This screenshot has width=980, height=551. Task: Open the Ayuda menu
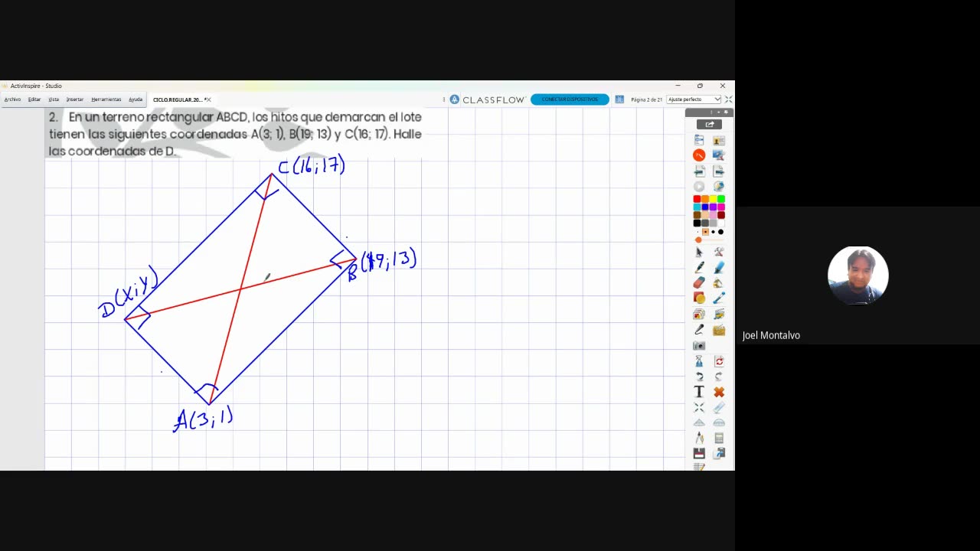click(x=136, y=99)
